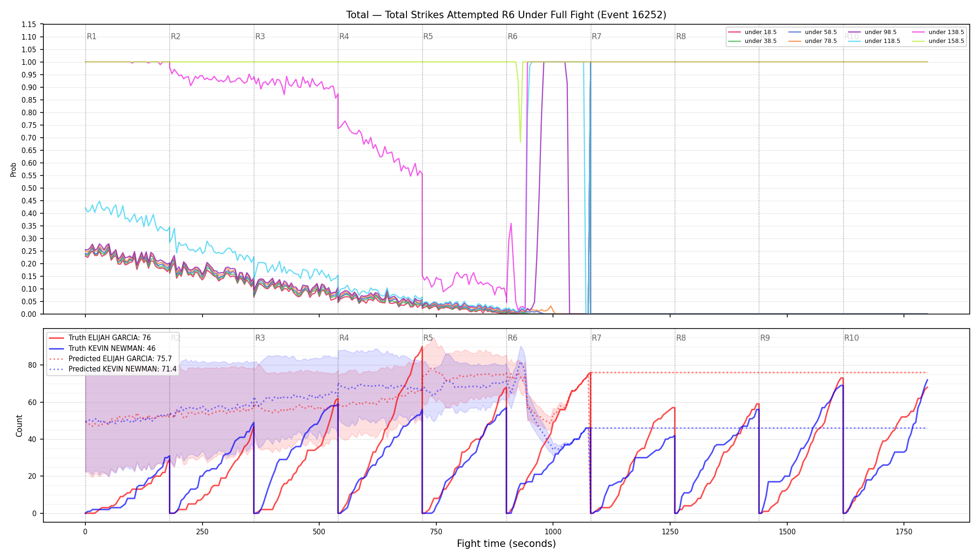Click the 60 tick on the Count axis
Viewport: 980px width, 560px height.
point(32,402)
